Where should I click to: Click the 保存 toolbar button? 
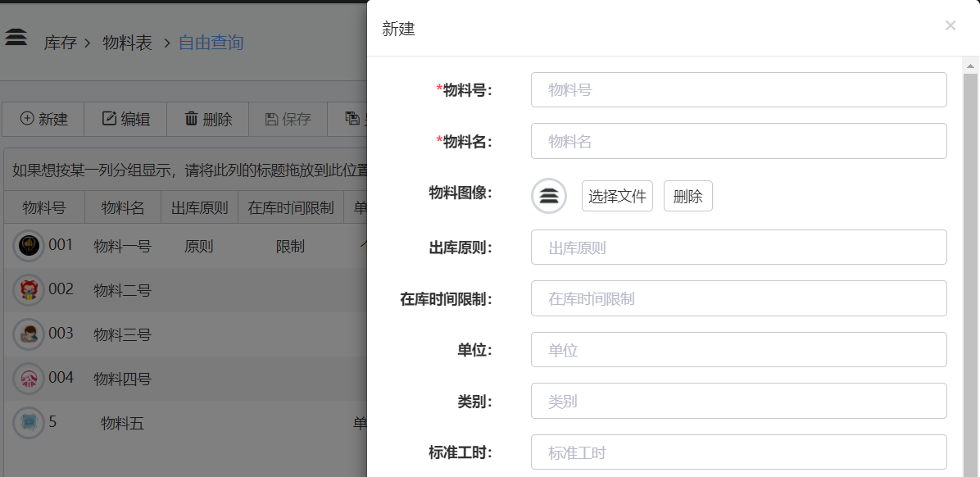288,119
